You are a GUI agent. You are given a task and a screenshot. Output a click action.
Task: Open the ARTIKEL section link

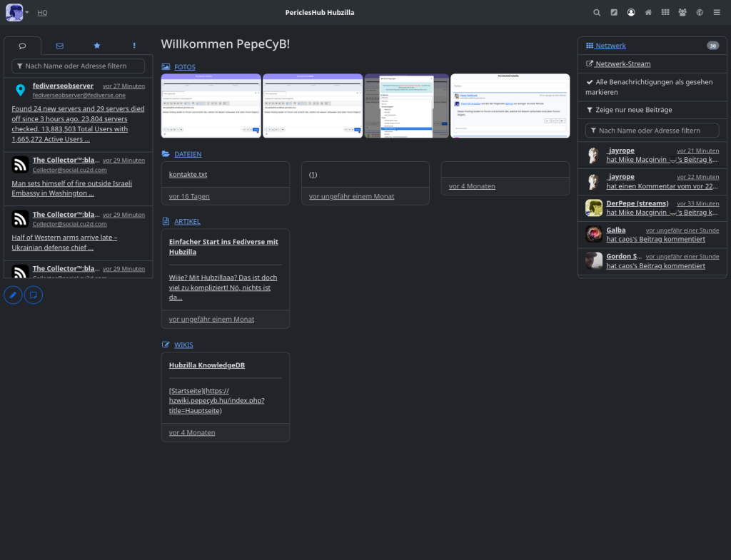point(188,222)
